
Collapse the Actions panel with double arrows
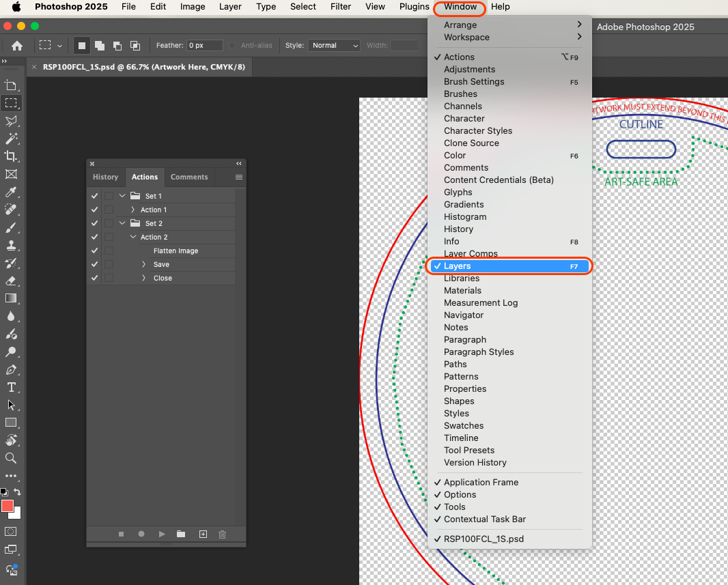point(238,163)
